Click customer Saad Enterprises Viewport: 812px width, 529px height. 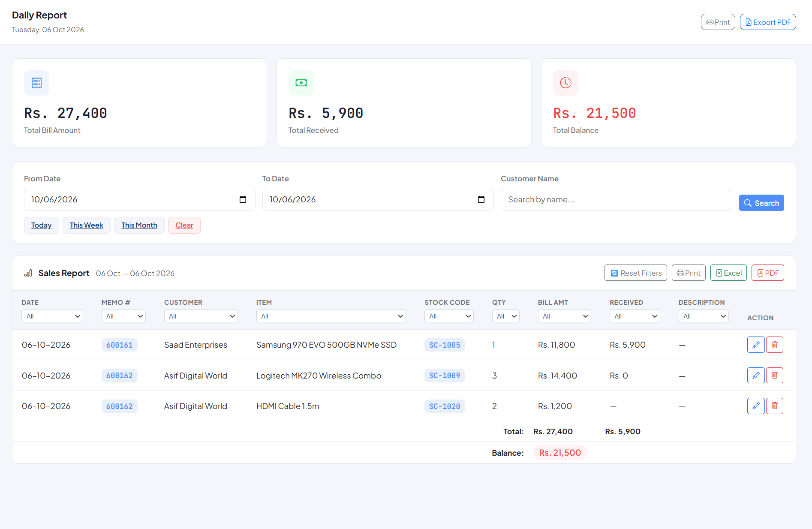(195, 345)
